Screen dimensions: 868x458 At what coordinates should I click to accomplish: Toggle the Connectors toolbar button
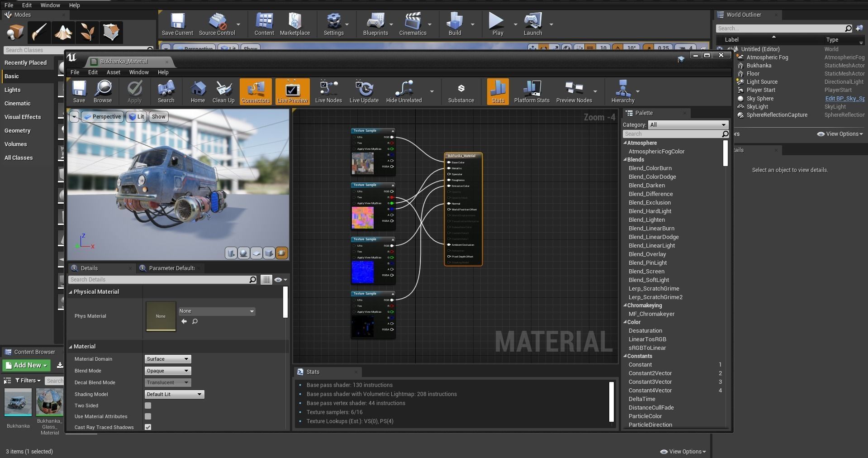[255, 91]
